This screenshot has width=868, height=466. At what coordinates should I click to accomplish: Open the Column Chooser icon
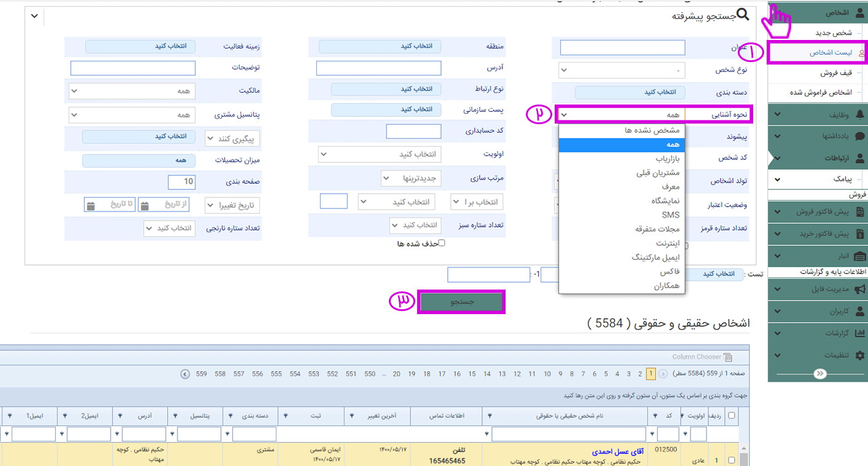(x=728, y=357)
